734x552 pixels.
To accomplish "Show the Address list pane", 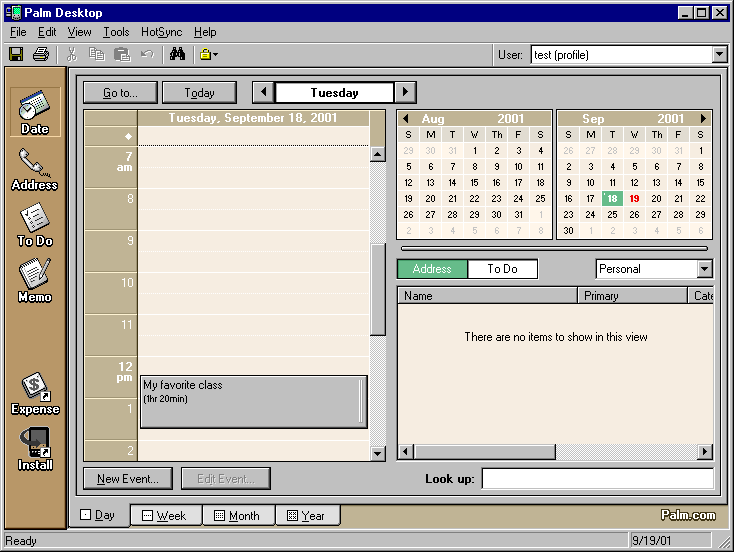I will (x=432, y=269).
